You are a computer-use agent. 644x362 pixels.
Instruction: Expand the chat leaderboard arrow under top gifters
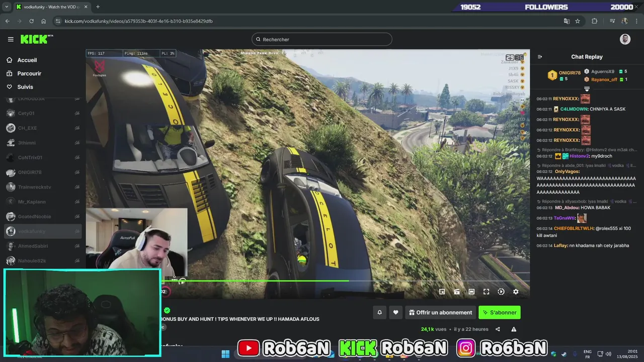(587, 89)
